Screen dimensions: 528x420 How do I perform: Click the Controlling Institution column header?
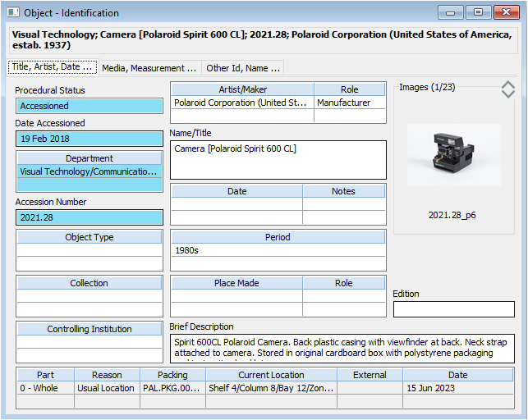tap(90, 329)
